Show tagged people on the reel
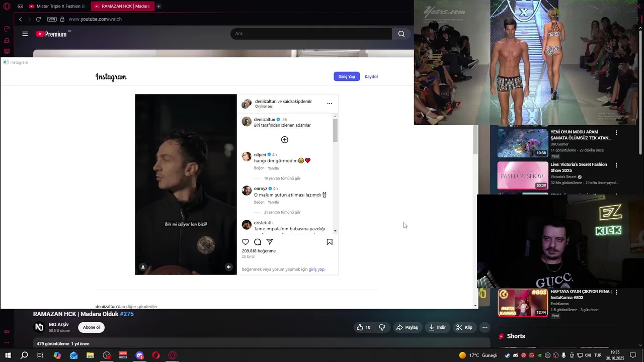The height and width of the screenshot is (362, 644). (x=143, y=267)
